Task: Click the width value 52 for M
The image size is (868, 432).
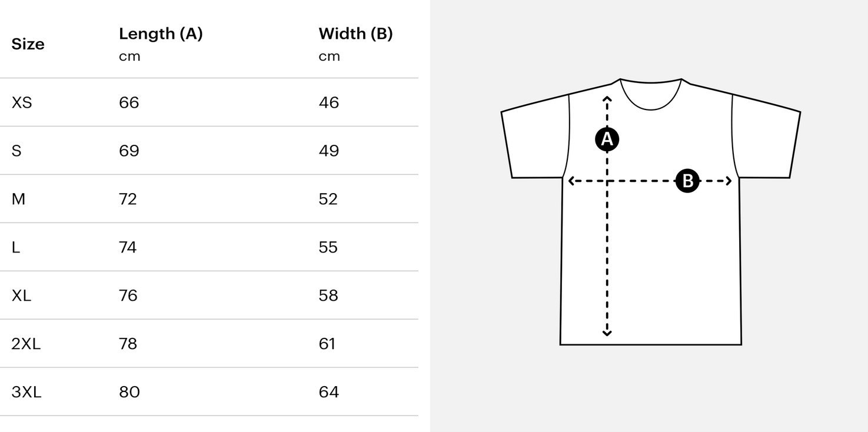Action: coord(328,199)
